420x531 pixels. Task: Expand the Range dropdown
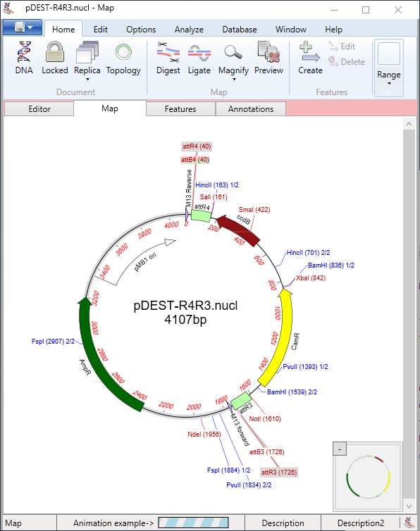[x=389, y=68]
